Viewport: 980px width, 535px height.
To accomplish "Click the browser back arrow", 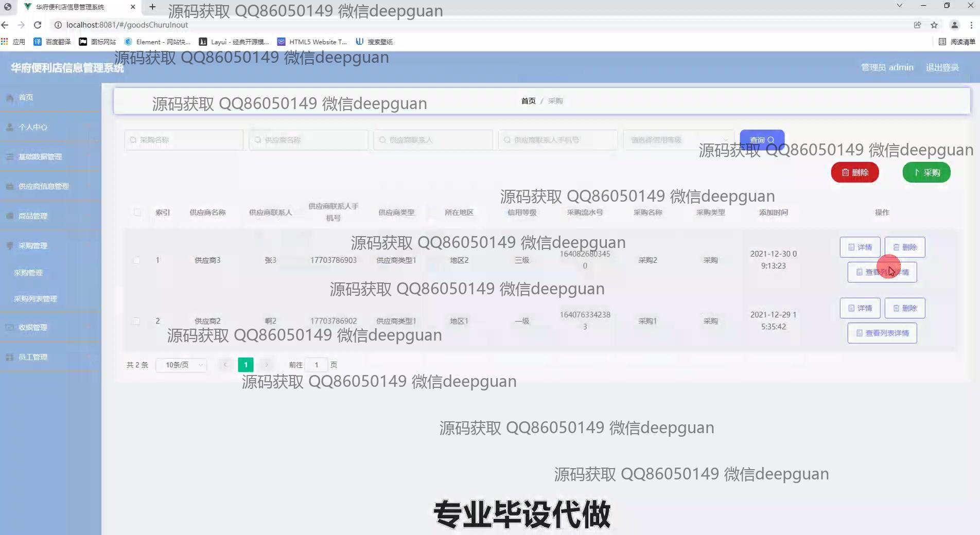I will click(x=5, y=25).
